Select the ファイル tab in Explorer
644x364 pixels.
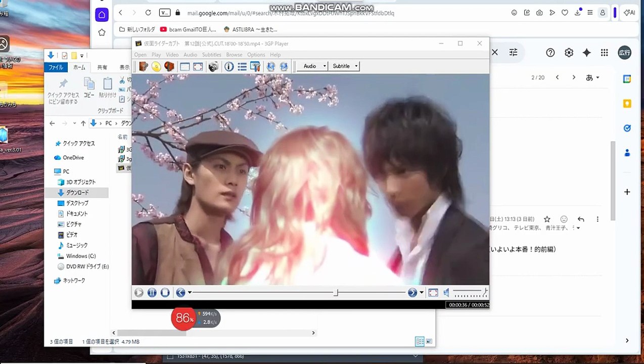56,67
